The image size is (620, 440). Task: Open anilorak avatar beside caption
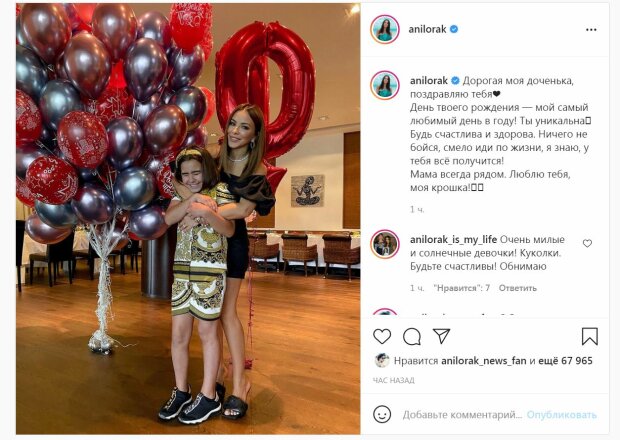[385, 85]
